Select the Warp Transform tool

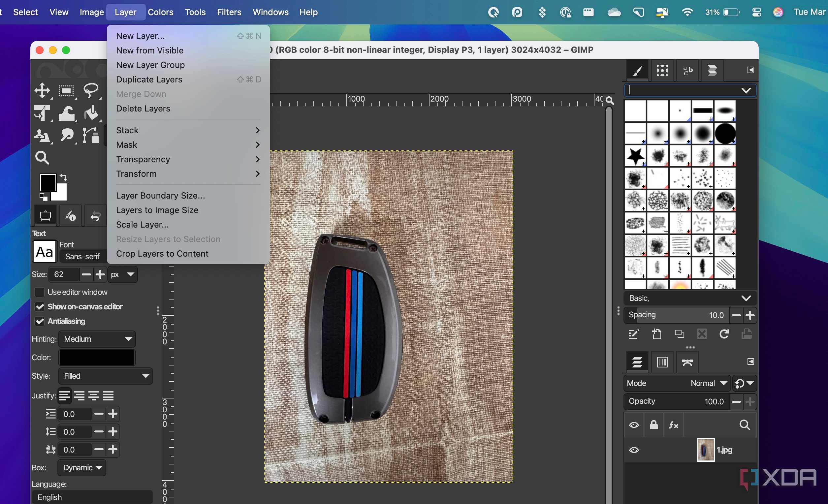(x=67, y=113)
